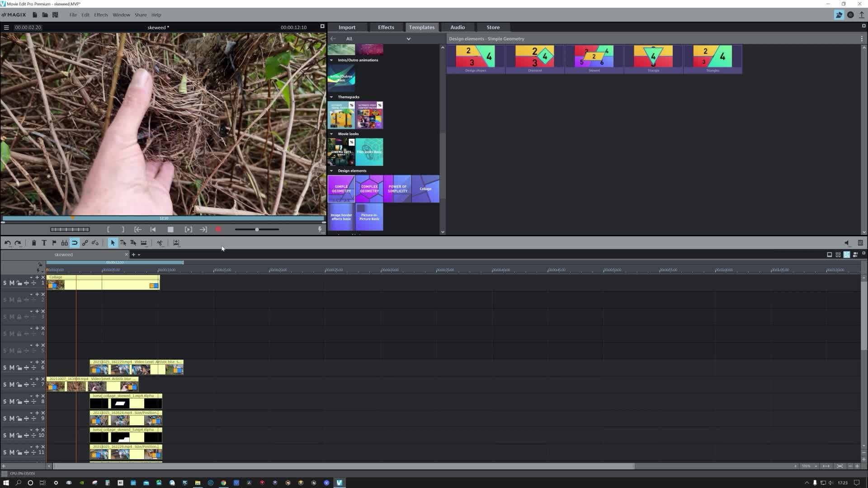This screenshot has height=488, width=868.
Task: Collapse the Intro/Outro animations section
Action: coord(331,60)
